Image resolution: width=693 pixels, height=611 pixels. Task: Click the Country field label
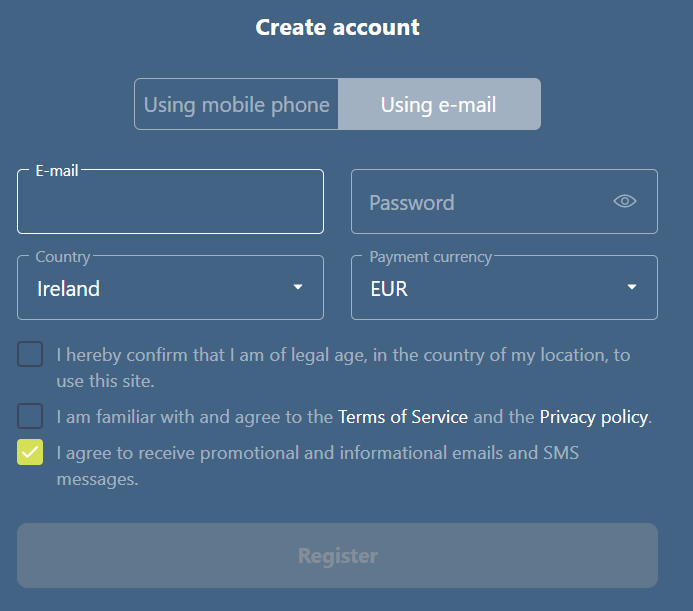coord(63,257)
